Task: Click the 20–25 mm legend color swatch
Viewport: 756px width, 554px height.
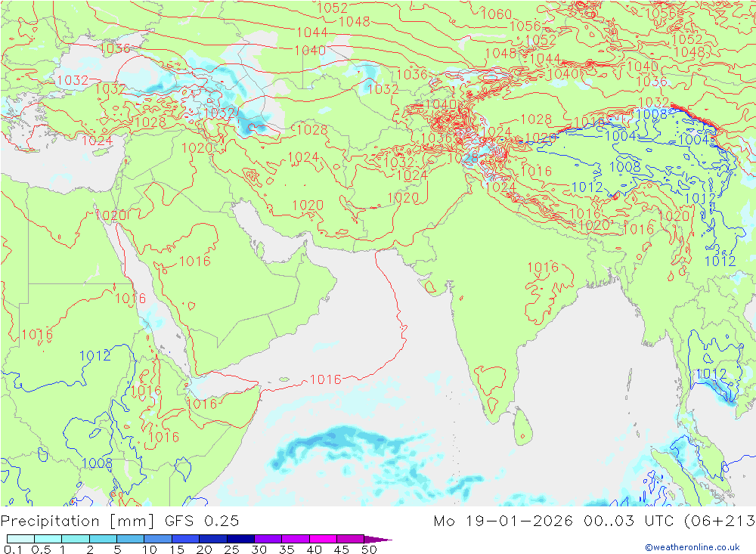Action: pyautogui.click(x=212, y=539)
